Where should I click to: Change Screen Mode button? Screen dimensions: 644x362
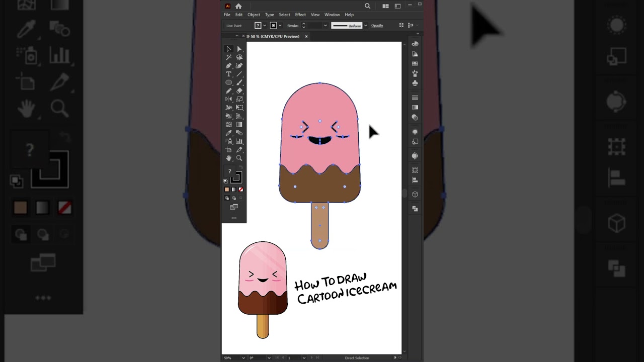point(234,207)
